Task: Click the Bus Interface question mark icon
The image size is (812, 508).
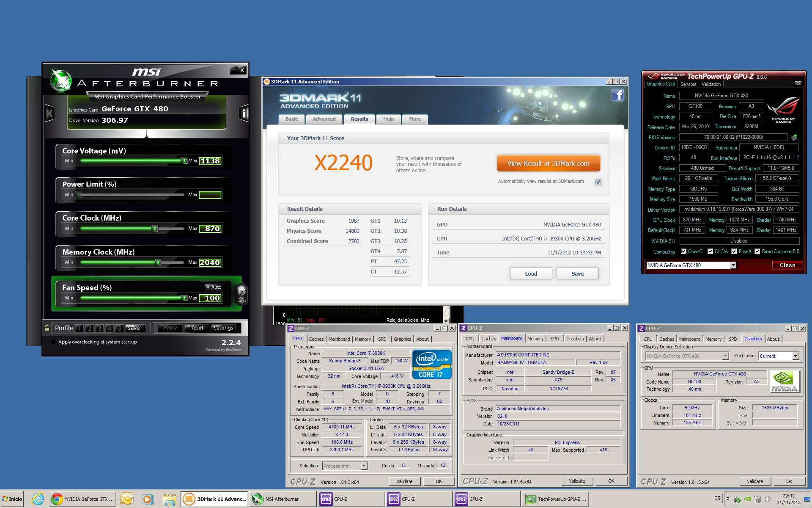Action: pyautogui.click(x=798, y=157)
